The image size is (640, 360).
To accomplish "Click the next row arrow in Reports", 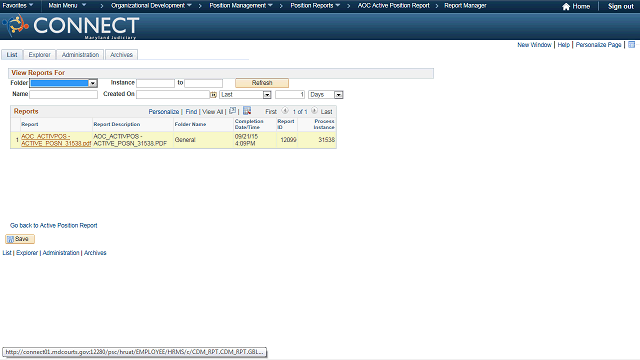I will 314,111.
